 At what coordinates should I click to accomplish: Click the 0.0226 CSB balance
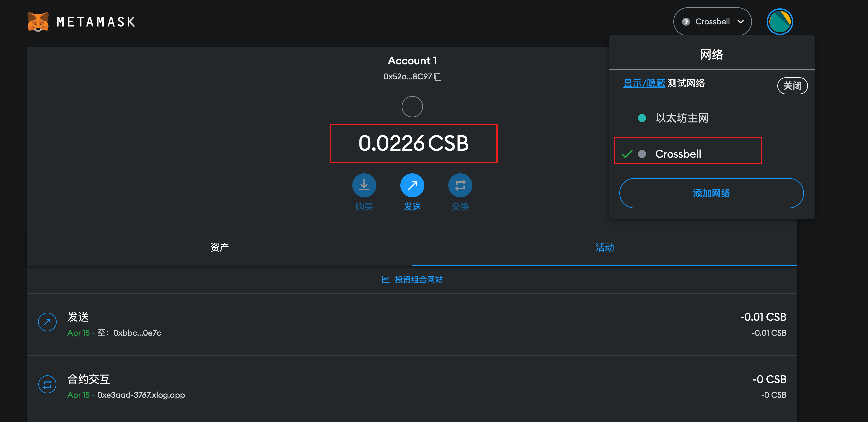[x=413, y=143]
